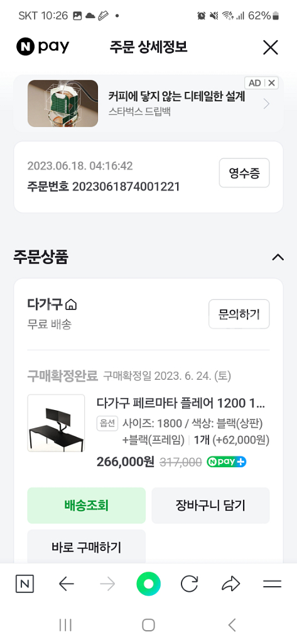Reload the page with refresh icon
Screen dimensions: 297x644
[x=190, y=584]
